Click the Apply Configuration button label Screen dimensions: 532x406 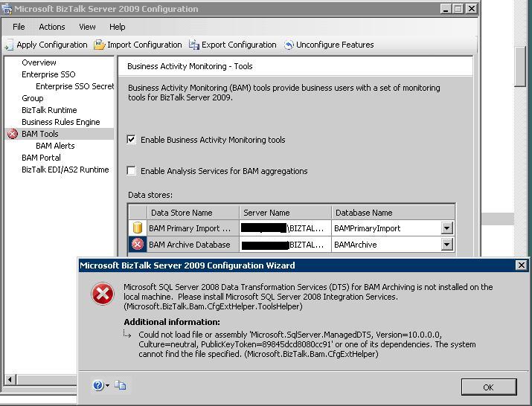(52, 45)
